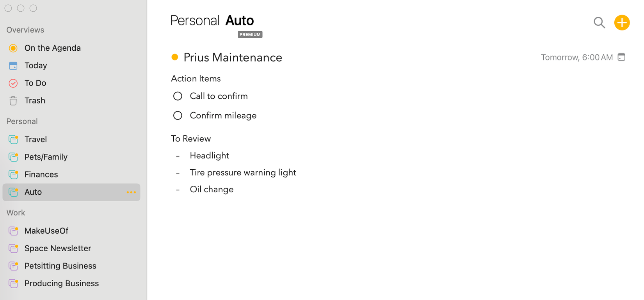This screenshot has width=644, height=300.
Task: Open the Space Newsletter project
Action: tap(57, 249)
